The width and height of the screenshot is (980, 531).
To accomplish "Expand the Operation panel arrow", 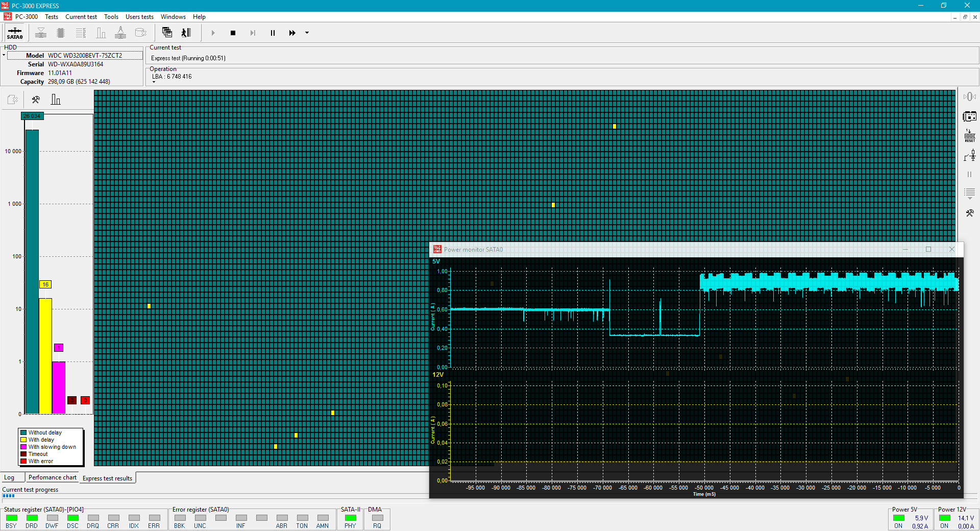I will pyautogui.click(x=154, y=82).
